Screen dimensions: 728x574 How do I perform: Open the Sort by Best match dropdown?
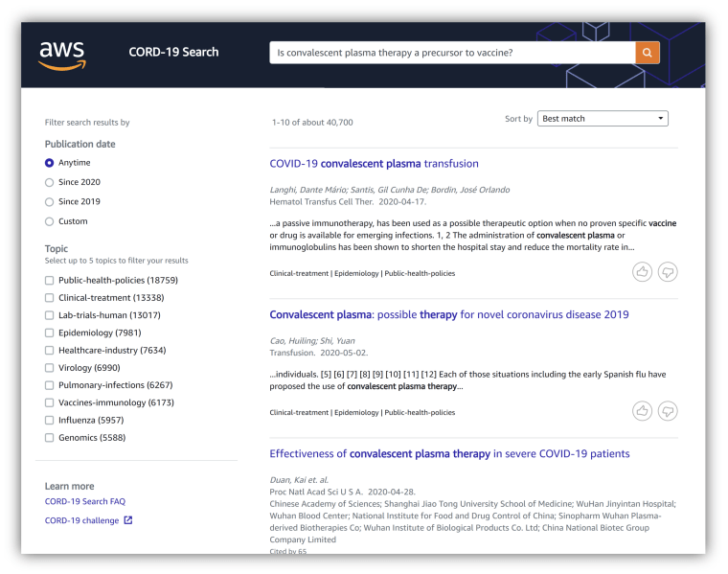coord(603,119)
